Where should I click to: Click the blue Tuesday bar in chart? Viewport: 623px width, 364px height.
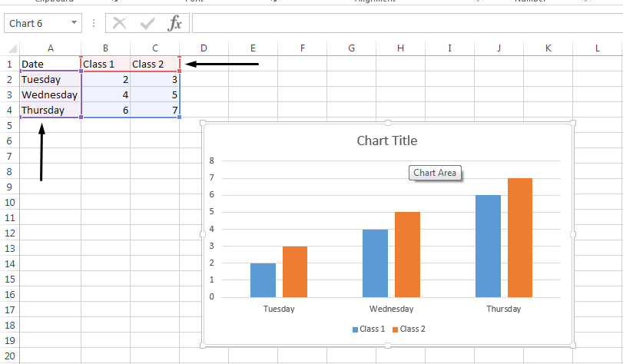pos(263,280)
